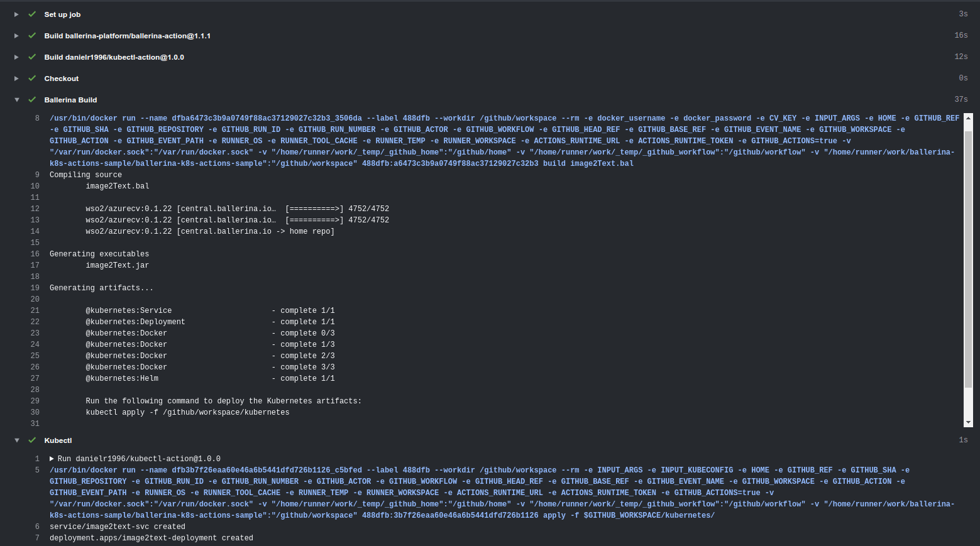This screenshot has width=980, height=546.
Task: Click 'service/image2text-svc created' line
Action: coord(118,527)
